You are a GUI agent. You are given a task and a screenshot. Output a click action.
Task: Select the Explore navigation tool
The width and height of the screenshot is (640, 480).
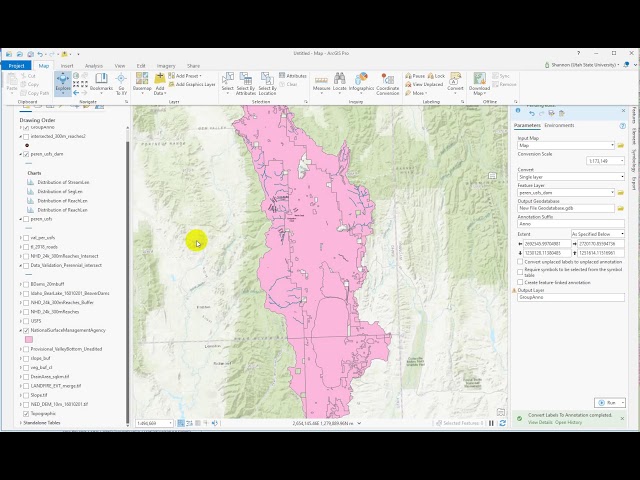click(x=63, y=83)
